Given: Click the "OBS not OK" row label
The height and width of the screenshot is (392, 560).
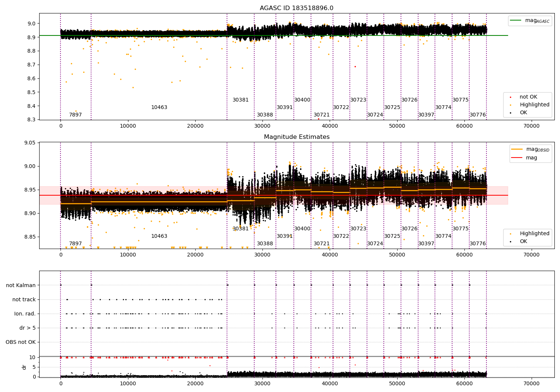Looking at the screenshot, I should tap(21, 342).
